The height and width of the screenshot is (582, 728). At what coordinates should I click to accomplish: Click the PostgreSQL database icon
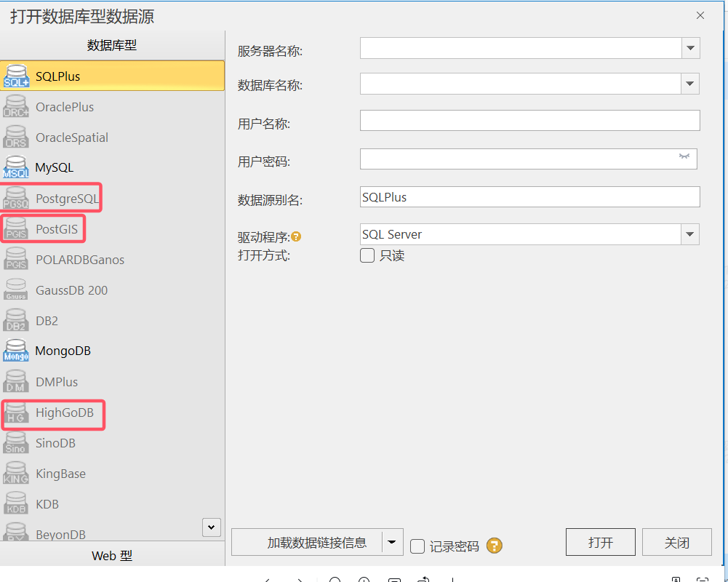16,199
